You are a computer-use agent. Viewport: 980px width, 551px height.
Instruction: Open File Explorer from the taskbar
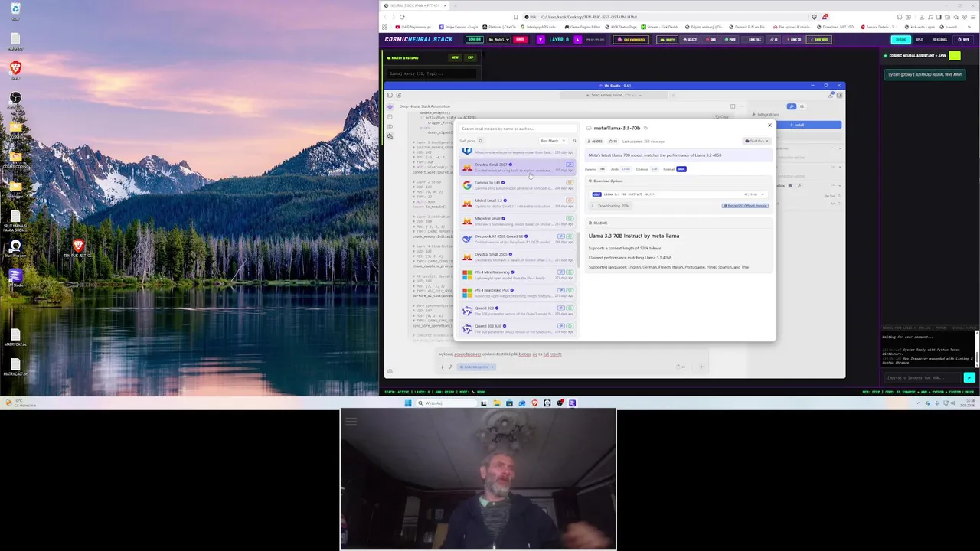tap(496, 403)
